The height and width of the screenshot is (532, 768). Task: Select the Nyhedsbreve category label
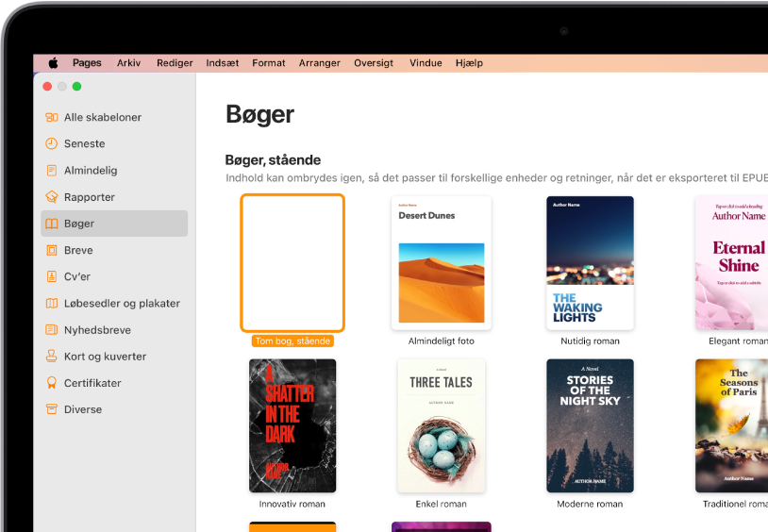pos(97,330)
